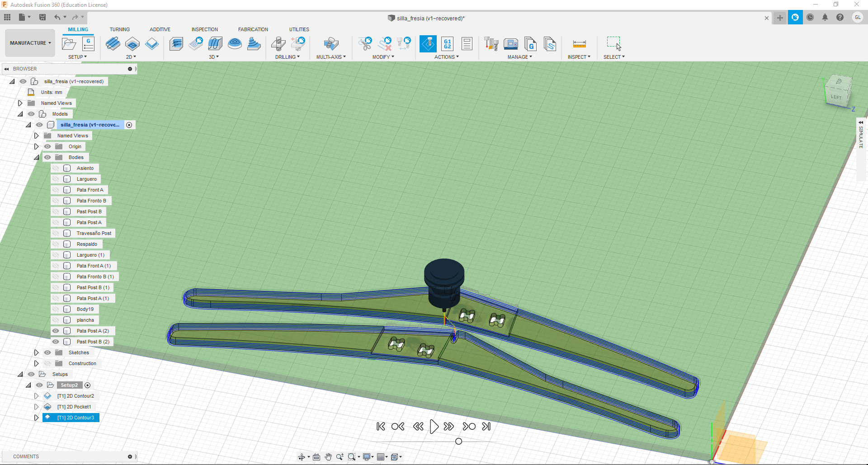Select the 2D Adaptive Clearing tool
The height and width of the screenshot is (465, 868).
point(113,44)
